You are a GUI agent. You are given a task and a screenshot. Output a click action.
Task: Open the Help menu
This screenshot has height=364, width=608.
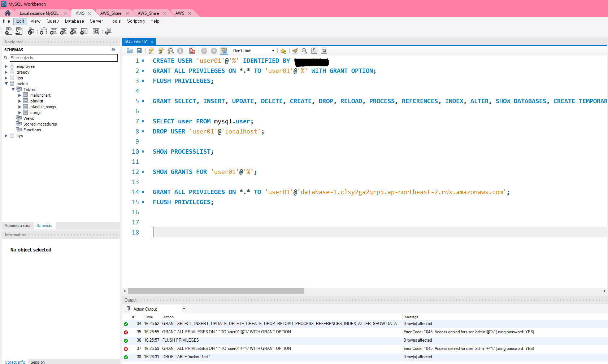(155, 21)
